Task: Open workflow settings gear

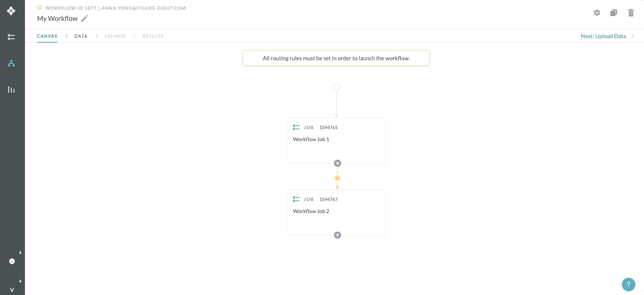Action: tap(597, 13)
